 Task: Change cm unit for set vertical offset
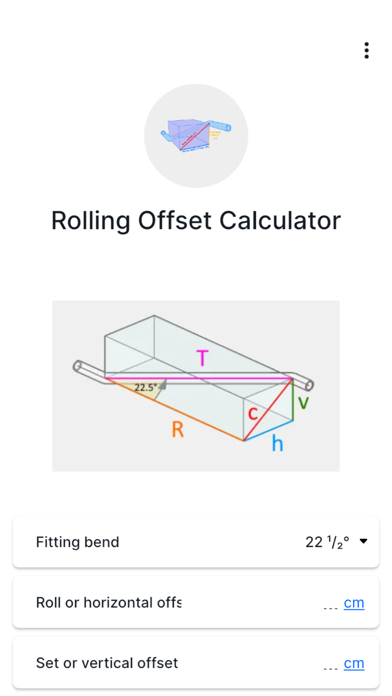coord(354,663)
